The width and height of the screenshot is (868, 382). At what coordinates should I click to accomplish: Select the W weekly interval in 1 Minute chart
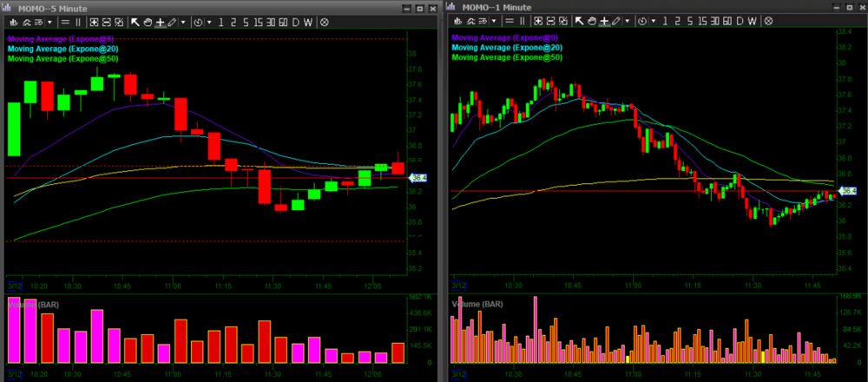point(753,21)
